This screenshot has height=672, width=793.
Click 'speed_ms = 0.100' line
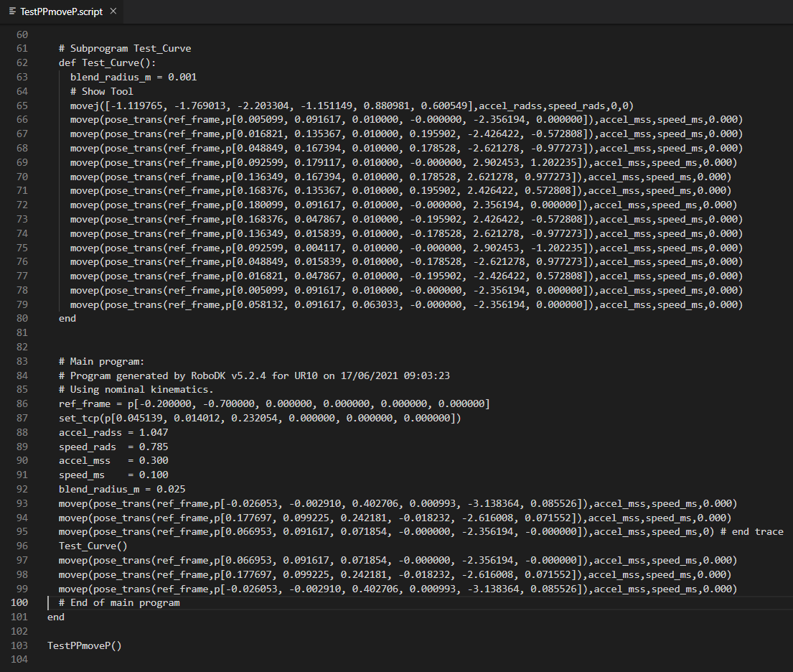coord(113,475)
